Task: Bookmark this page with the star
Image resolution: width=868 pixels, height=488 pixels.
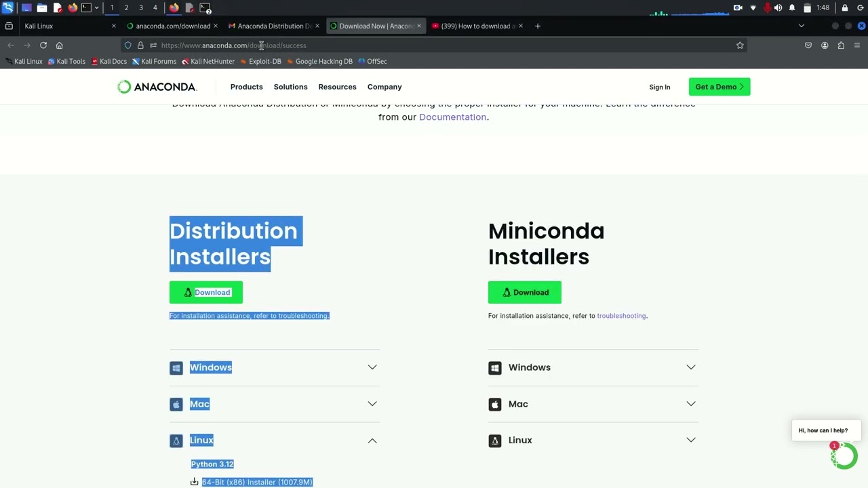Action: [x=740, y=45]
